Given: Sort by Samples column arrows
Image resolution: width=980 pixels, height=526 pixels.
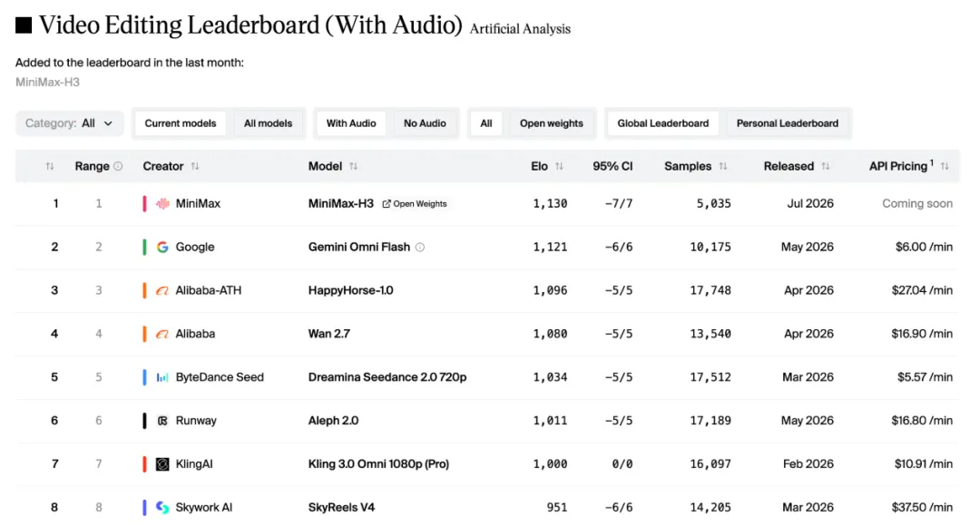Looking at the screenshot, I should coord(723,166).
